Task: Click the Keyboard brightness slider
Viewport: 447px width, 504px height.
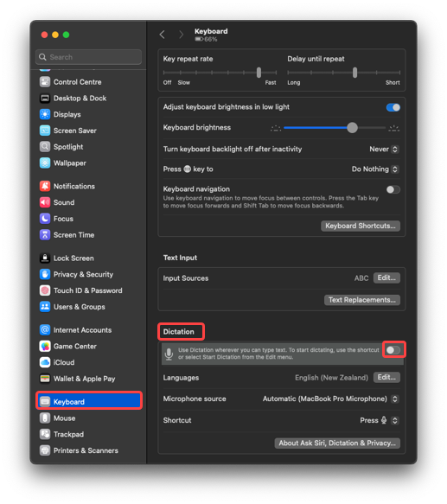Action: pyautogui.click(x=335, y=128)
